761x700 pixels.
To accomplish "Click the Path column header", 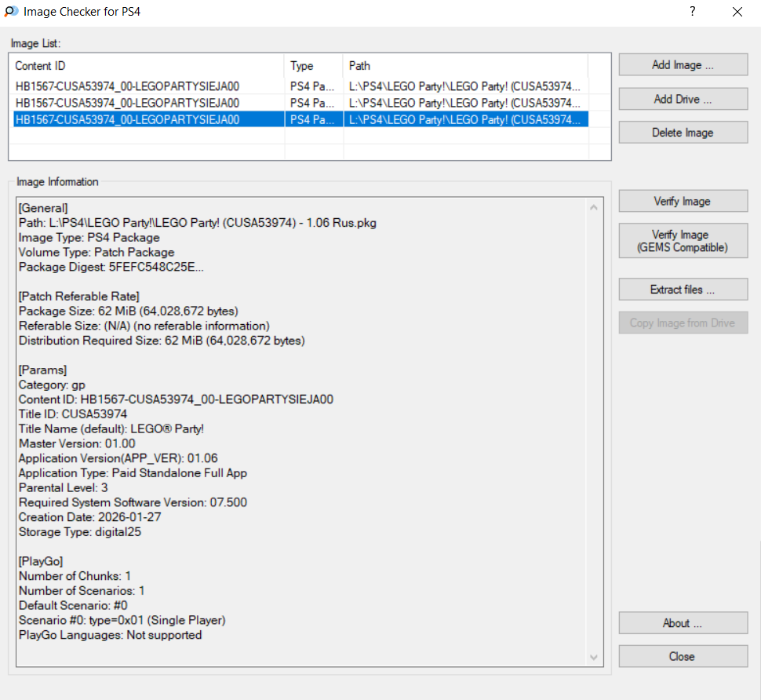I will tap(464, 66).
